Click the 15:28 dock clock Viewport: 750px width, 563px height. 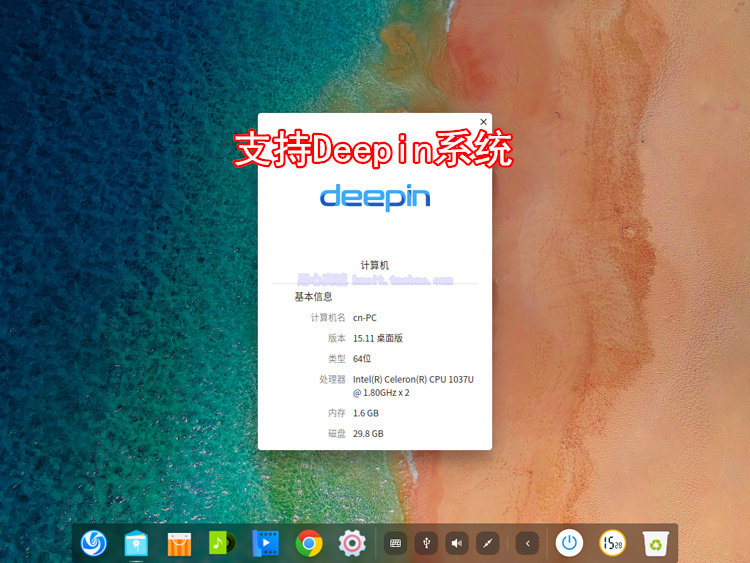pos(613,543)
